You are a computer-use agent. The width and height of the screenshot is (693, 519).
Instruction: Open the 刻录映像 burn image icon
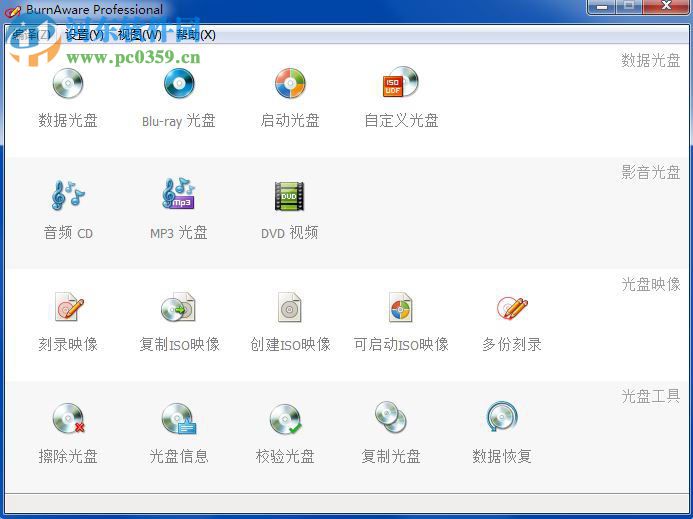(x=69, y=306)
